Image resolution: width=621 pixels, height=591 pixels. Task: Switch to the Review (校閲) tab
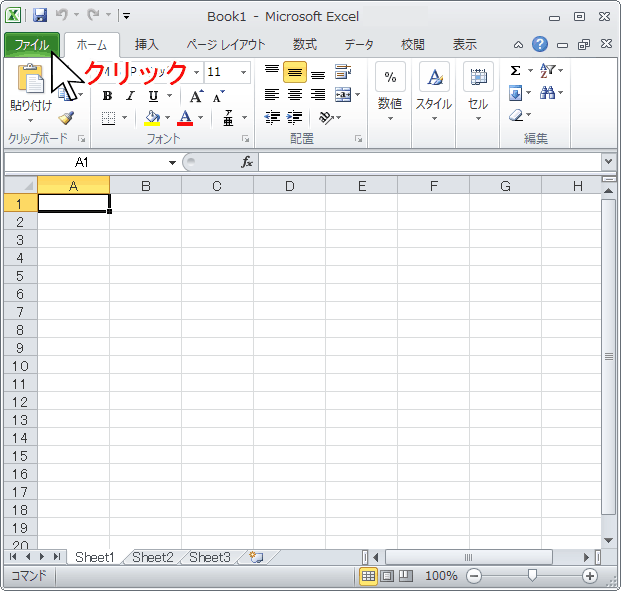pos(413,44)
